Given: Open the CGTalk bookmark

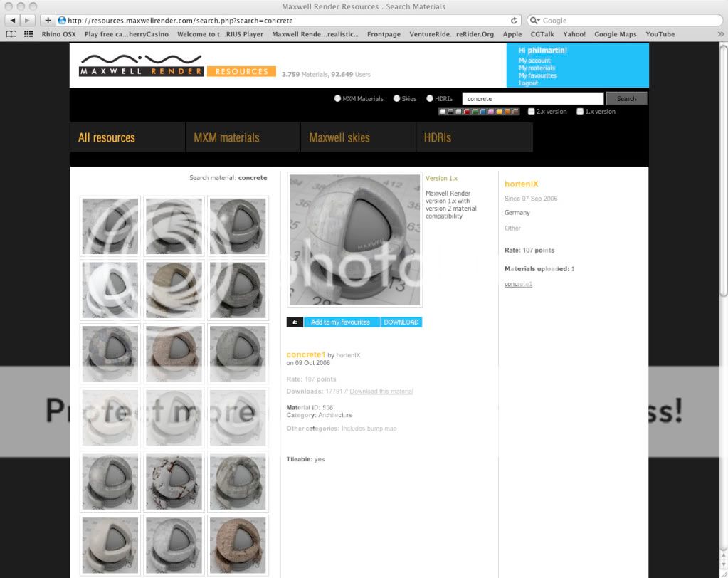Looking at the screenshot, I should 542,34.
